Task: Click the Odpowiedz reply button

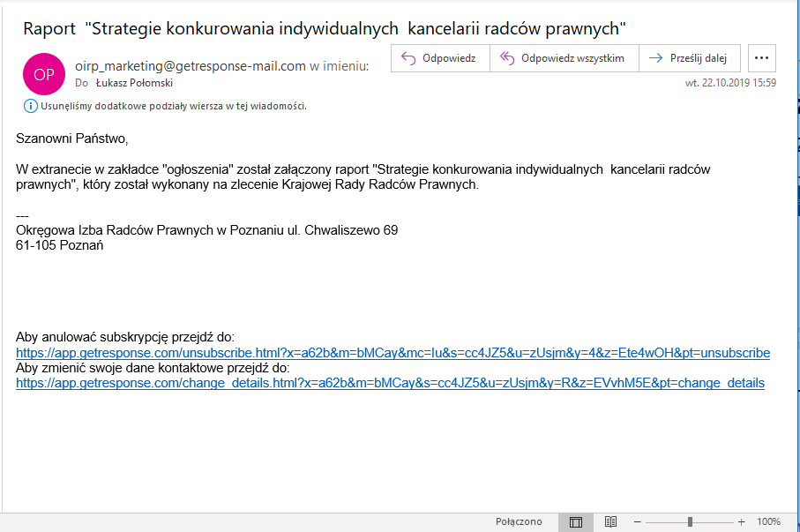Action: [438, 58]
